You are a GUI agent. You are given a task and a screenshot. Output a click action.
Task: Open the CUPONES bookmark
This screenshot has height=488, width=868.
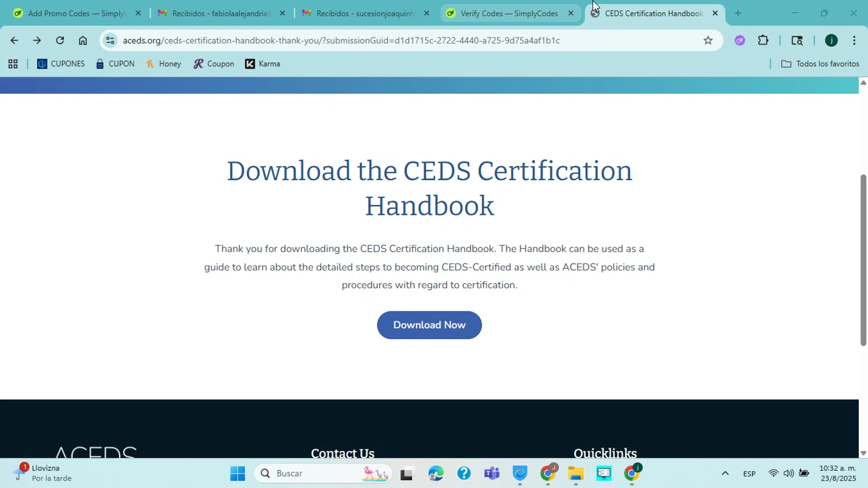point(61,64)
